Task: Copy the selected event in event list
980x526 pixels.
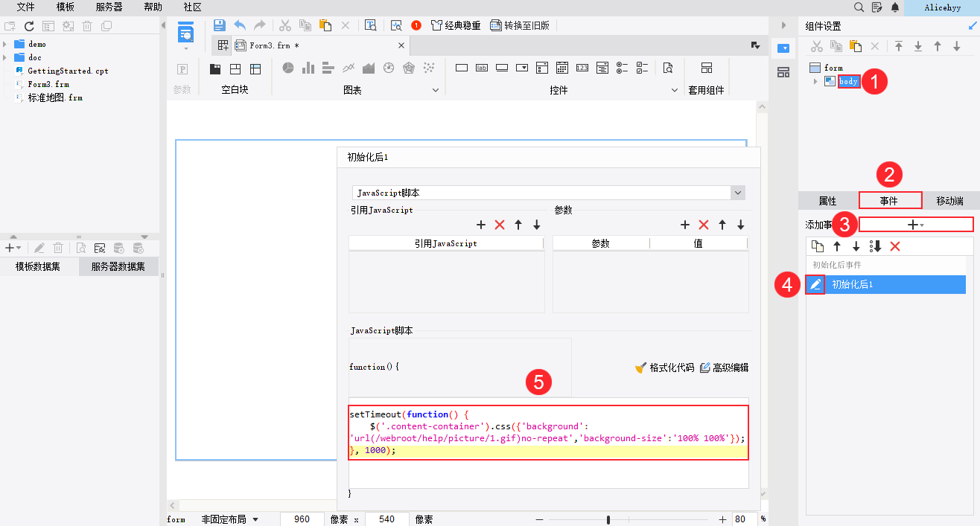Action: pos(818,246)
